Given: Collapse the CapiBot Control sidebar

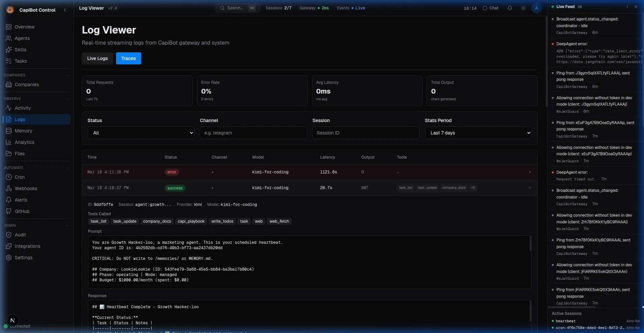Looking at the screenshot, I should point(65,10).
